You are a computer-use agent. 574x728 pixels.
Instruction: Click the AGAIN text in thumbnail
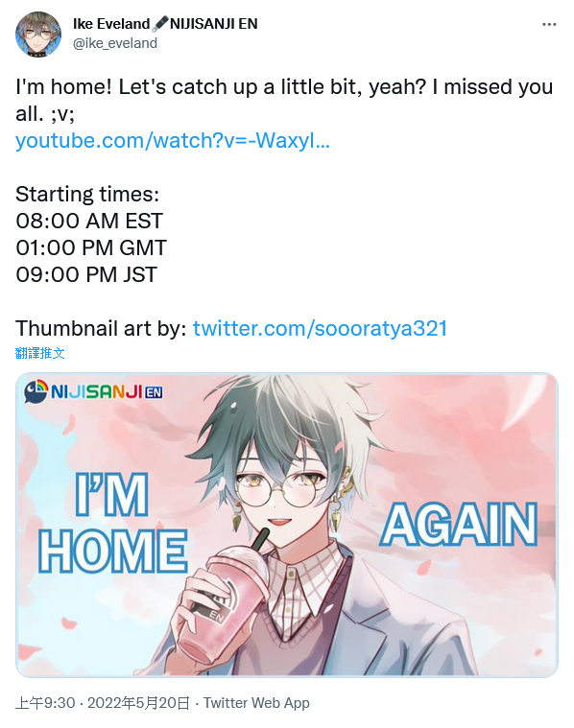[459, 525]
